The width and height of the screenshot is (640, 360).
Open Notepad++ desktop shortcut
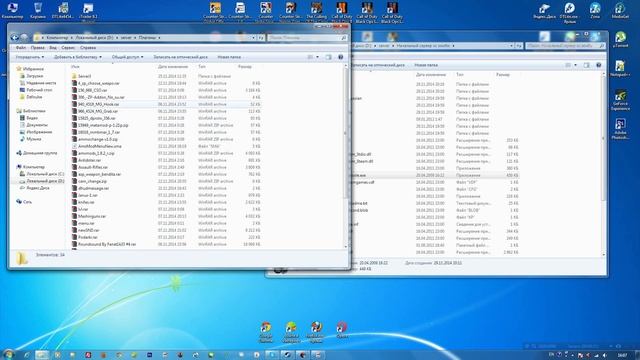coord(620,68)
